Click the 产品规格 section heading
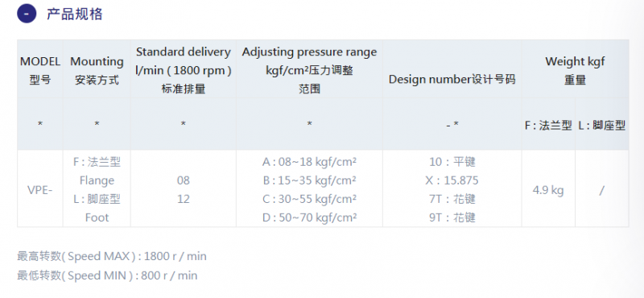 74,14
